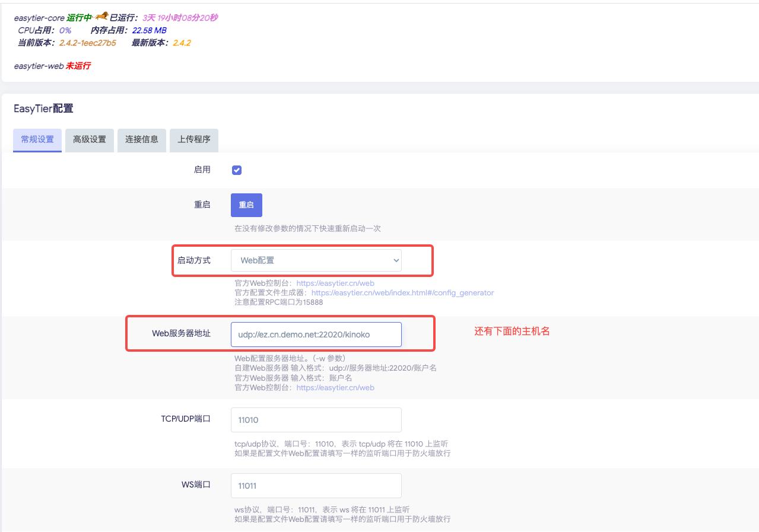This screenshot has width=759, height=532.
Task: Click the WS端口 field showing 11011
Action: (x=316, y=486)
